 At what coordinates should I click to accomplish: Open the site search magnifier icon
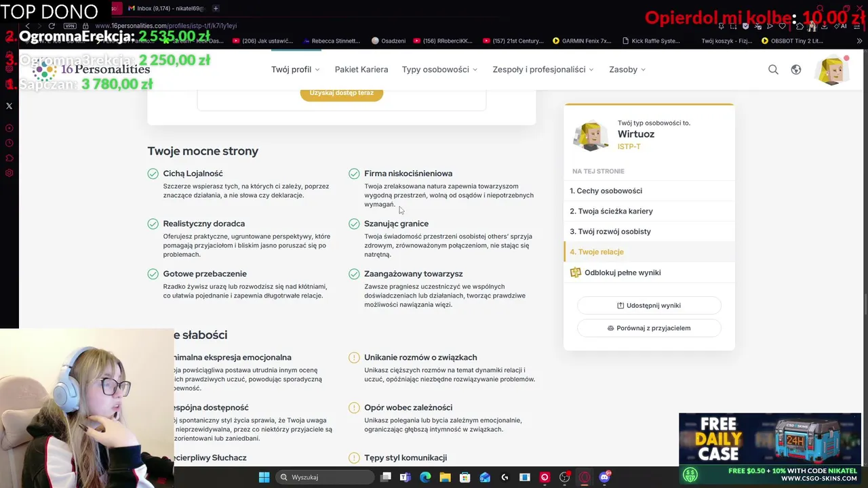(773, 69)
